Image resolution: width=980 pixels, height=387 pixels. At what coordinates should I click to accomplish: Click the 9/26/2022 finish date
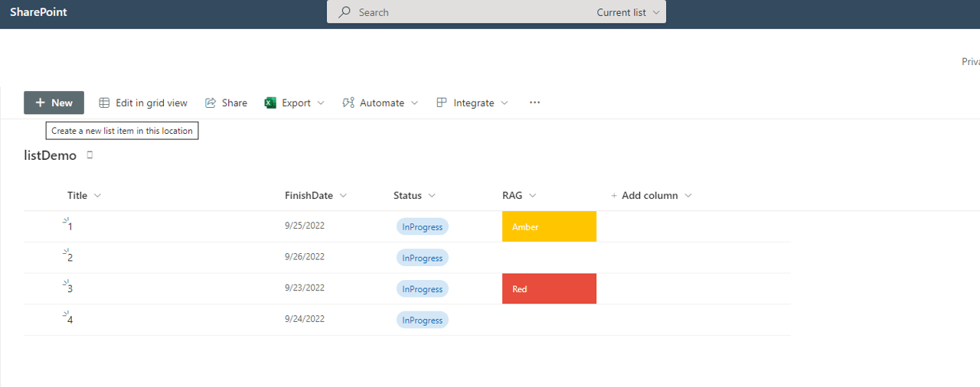pos(305,257)
